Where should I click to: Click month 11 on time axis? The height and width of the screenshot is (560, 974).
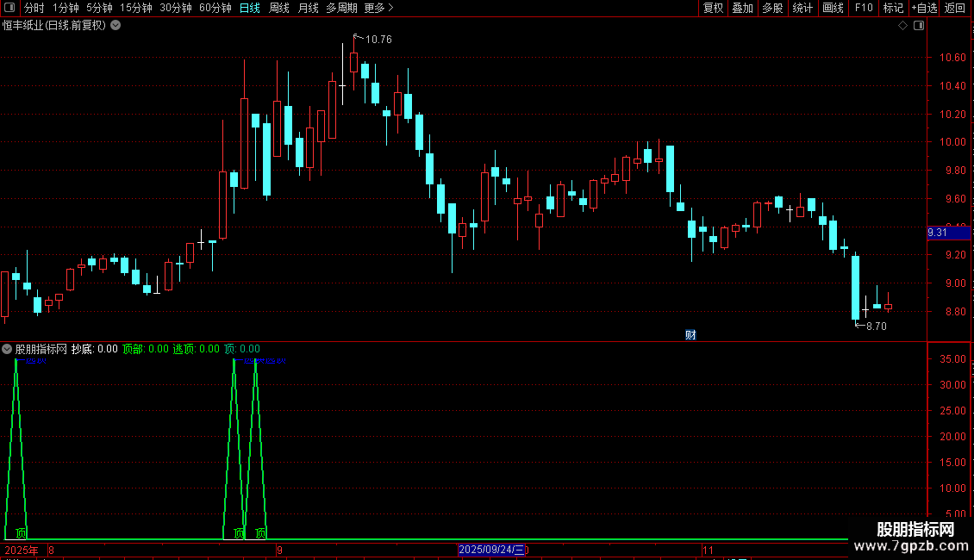coord(709,550)
